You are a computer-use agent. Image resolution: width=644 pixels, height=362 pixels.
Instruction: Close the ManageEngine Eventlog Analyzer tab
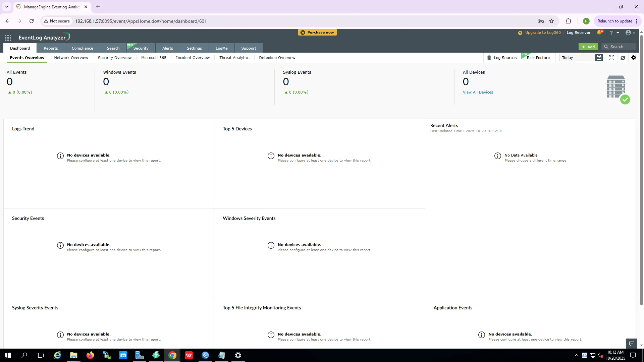point(86,7)
